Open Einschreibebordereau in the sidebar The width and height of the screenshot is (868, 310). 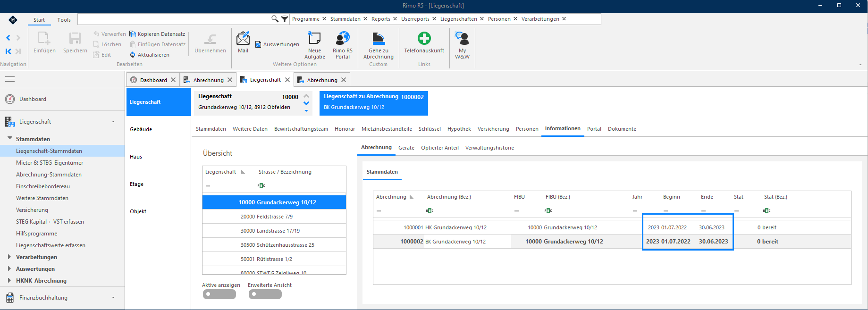[43, 186]
